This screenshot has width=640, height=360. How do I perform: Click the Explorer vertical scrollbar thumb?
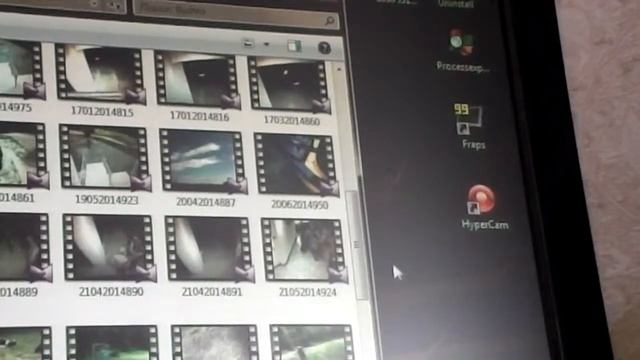pos(356,245)
